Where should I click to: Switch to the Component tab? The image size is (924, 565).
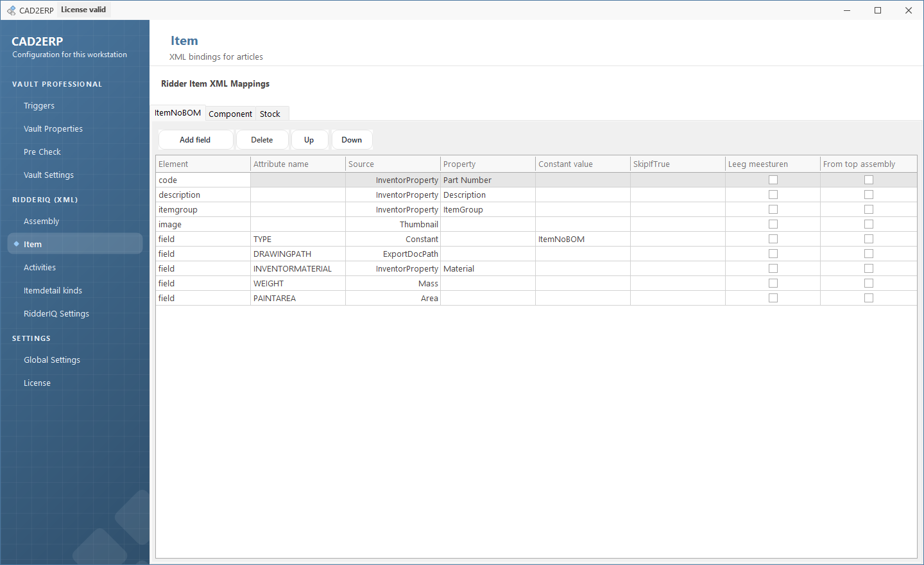coord(230,114)
